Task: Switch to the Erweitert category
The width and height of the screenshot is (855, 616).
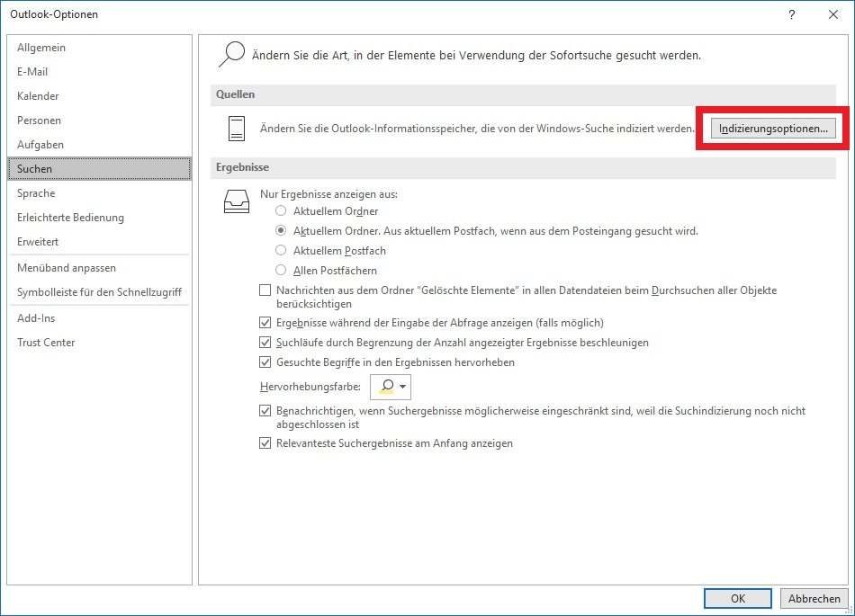Action: click(99, 242)
